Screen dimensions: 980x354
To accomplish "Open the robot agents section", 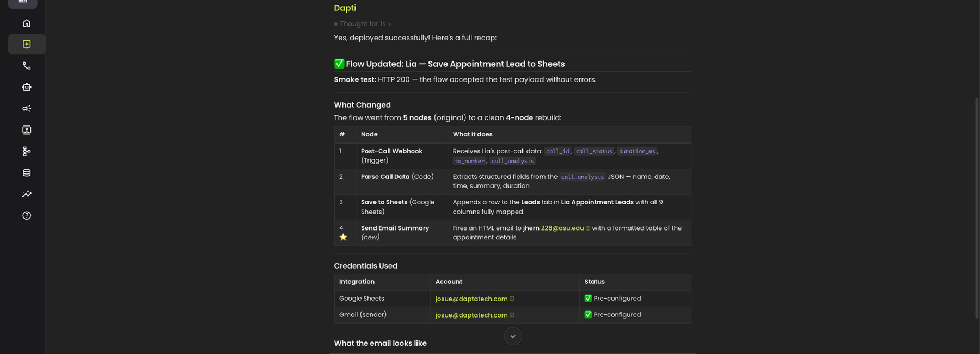I will [27, 87].
